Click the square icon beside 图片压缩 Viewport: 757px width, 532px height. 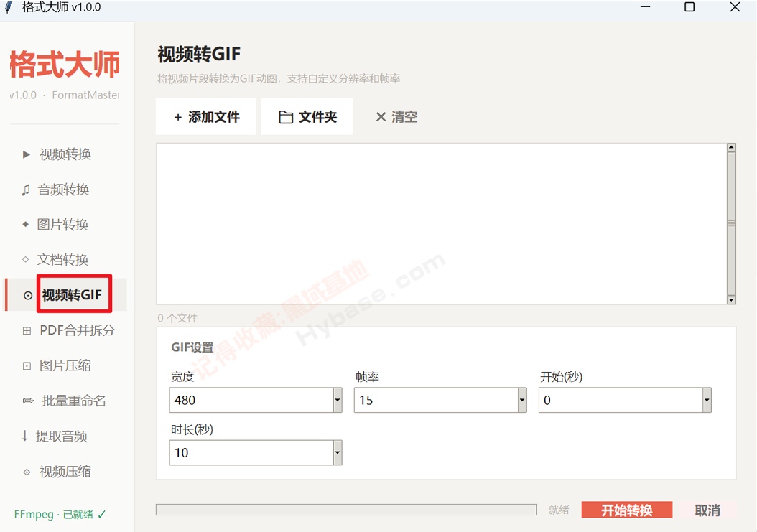click(27, 366)
